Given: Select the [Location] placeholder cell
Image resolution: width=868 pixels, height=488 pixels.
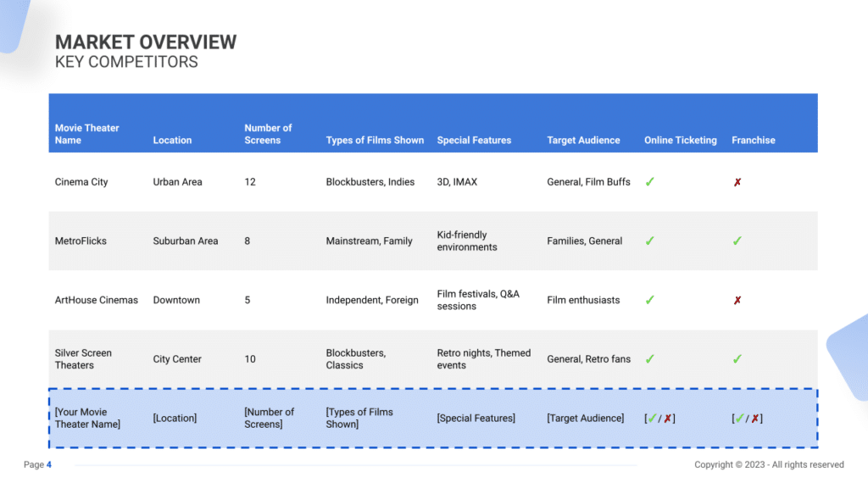Looking at the screenshot, I should point(175,419).
